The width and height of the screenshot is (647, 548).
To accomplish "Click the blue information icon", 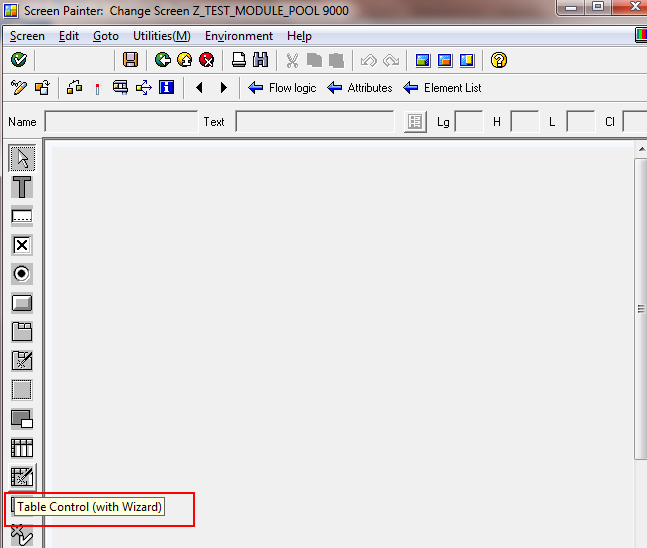I will [166, 87].
